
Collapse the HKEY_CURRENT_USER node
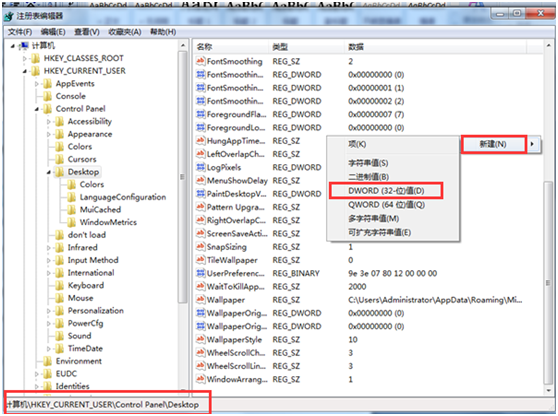coord(24,71)
